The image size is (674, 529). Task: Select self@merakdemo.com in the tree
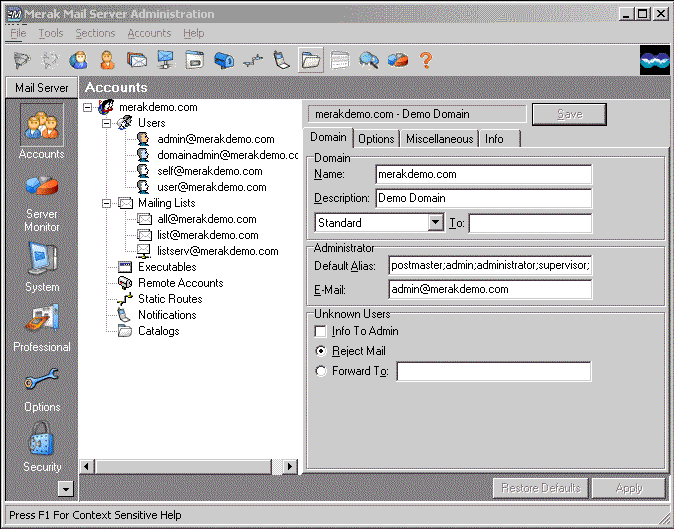[x=209, y=171]
